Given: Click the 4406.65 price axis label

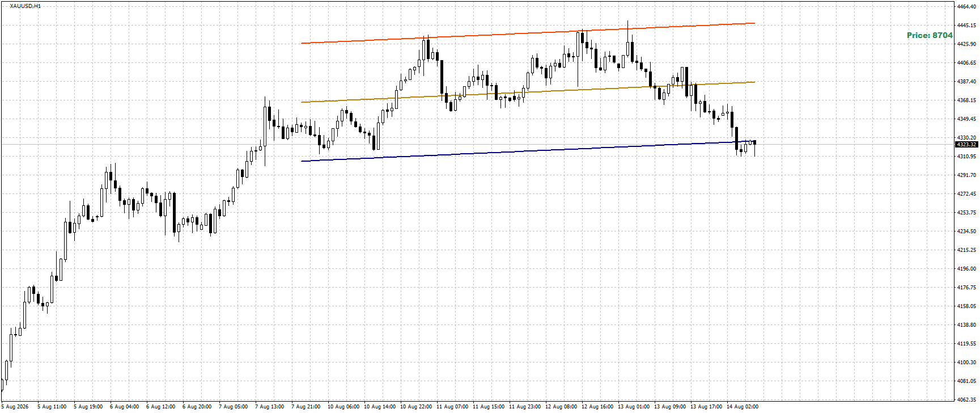Looking at the screenshot, I should pos(966,63).
